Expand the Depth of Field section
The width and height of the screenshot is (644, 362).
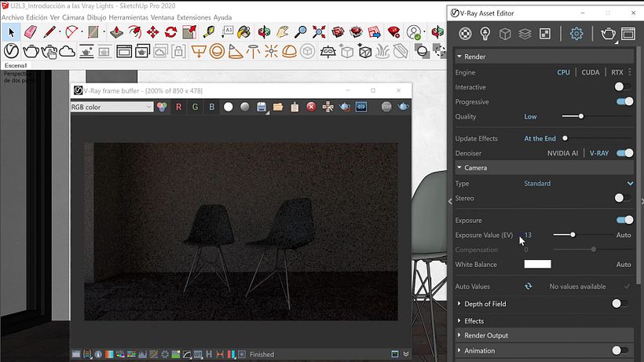[x=459, y=304]
